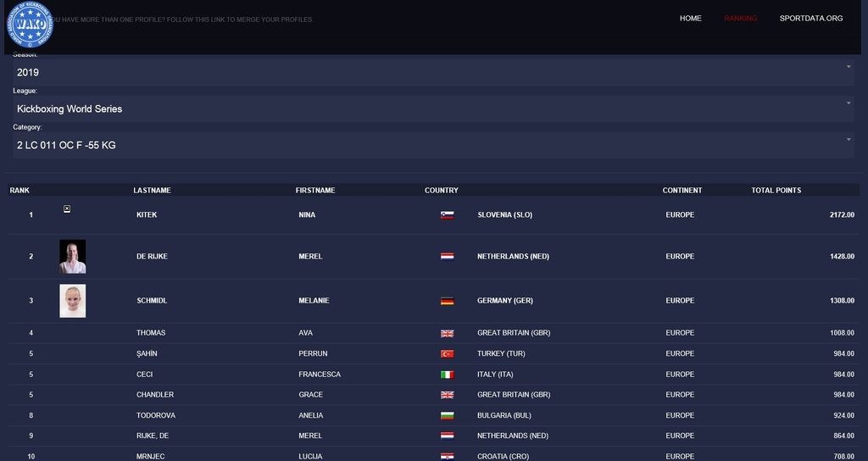868x461 pixels.
Task: Click the Turkey flag icon
Action: tap(447, 354)
